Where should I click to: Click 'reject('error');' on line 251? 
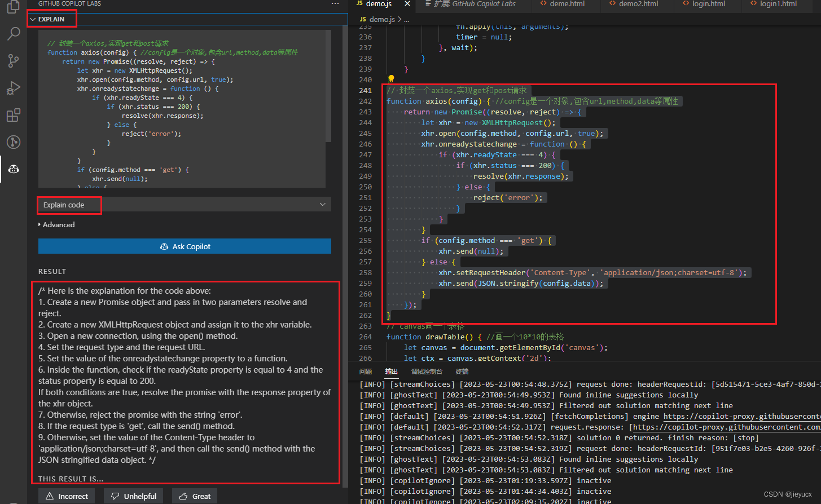click(508, 197)
